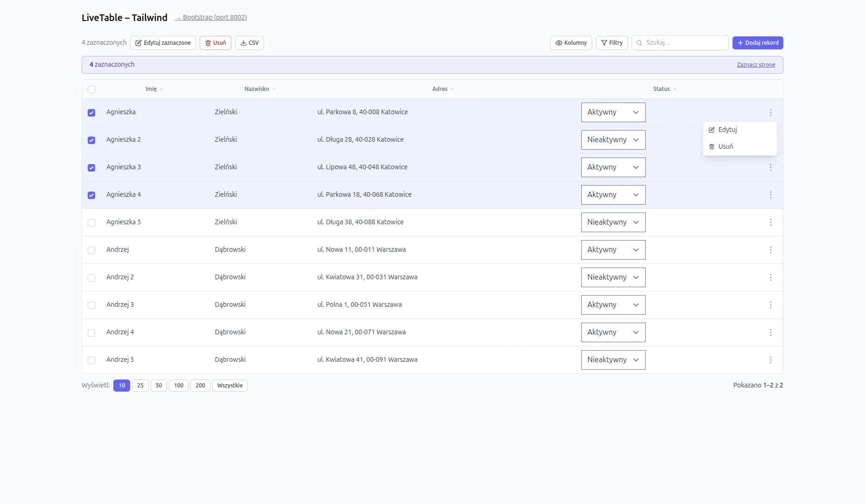Open the kebab menu for Agnieszka 5's row
The height and width of the screenshot is (504, 865).
click(x=771, y=222)
